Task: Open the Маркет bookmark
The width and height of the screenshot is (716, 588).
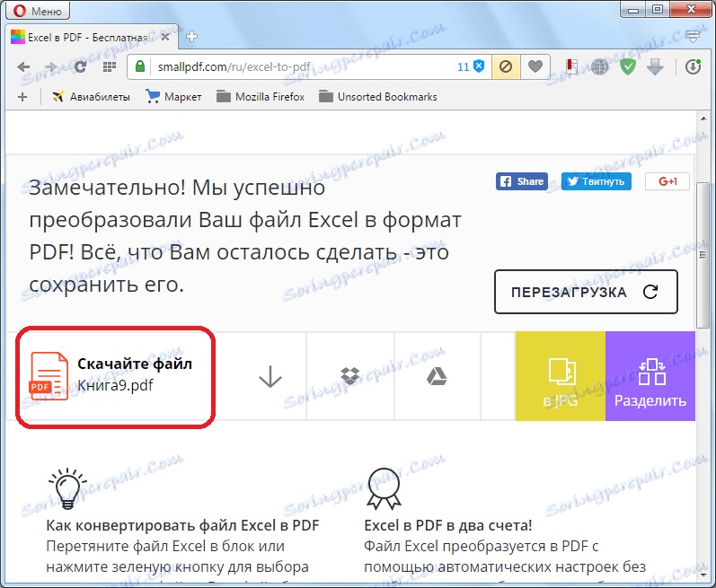Action: (x=173, y=97)
